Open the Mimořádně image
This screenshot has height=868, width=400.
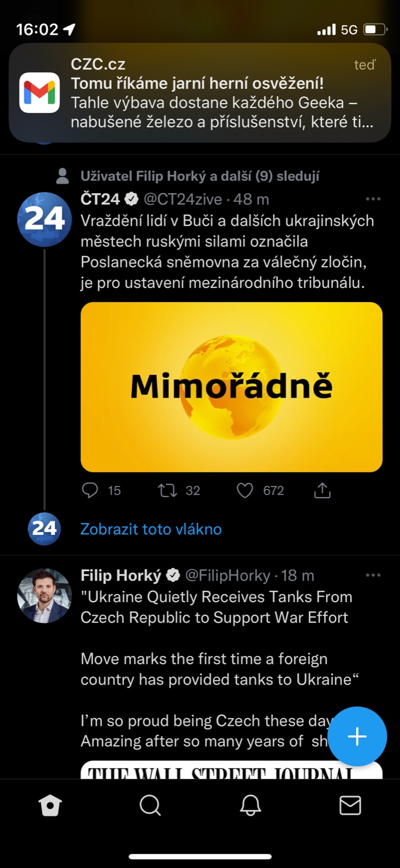[231, 387]
